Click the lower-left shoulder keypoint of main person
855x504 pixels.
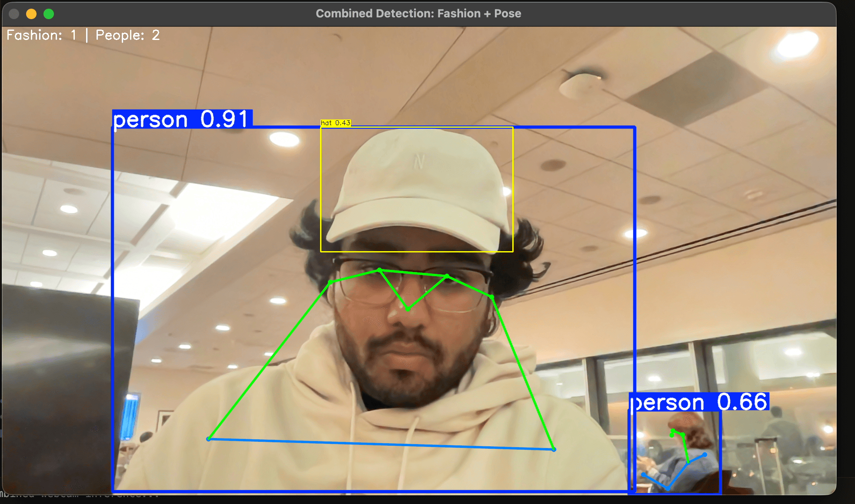(209, 439)
